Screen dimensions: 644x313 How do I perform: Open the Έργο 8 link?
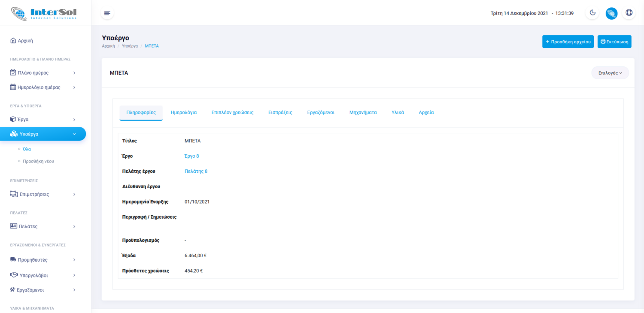click(191, 156)
